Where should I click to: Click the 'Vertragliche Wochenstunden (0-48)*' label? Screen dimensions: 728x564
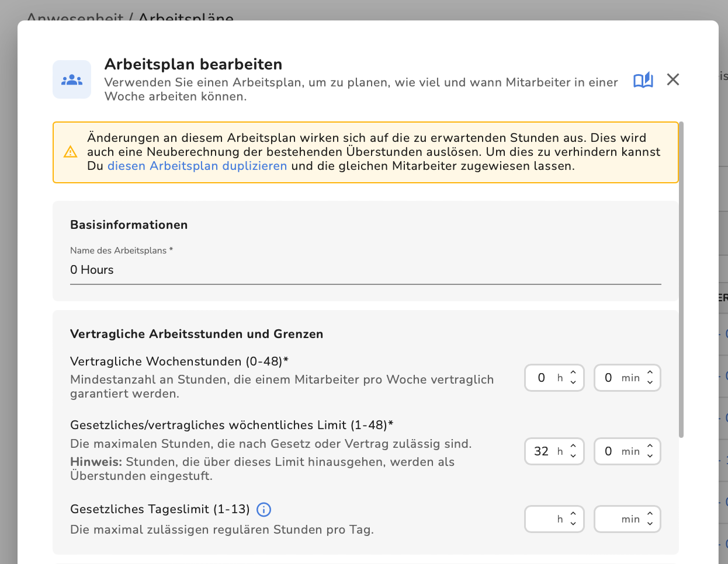coord(179,361)
